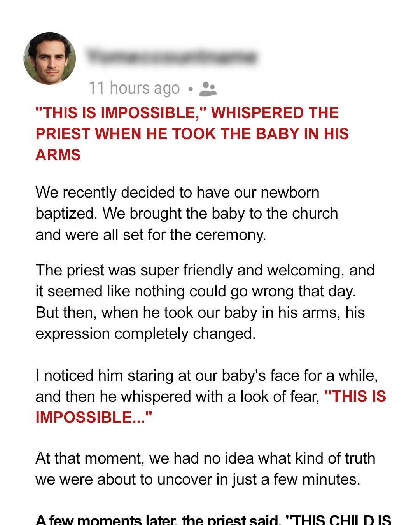Open the blurred account name link
Image resolution: width=420 pixels, height=525 pixels.
point(172,57)
